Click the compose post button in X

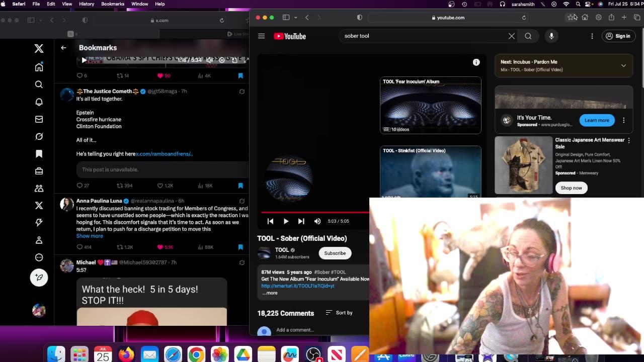pos(39,278)
